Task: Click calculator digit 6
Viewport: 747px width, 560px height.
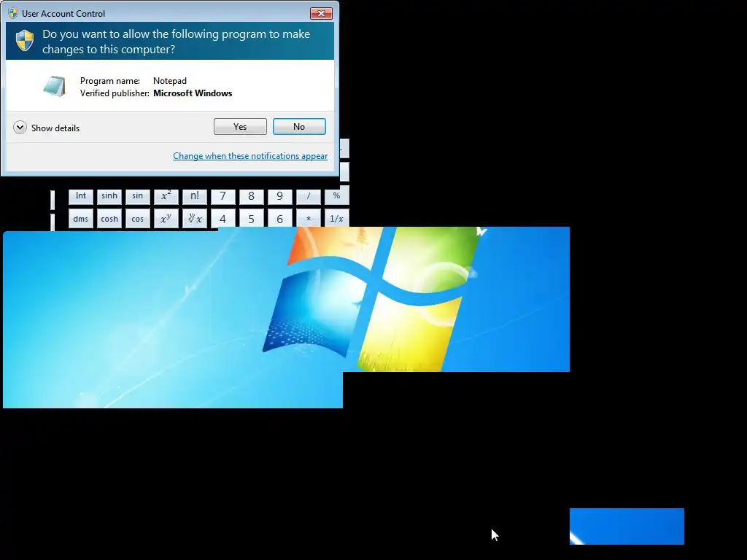Action: [x=279, y=219]
